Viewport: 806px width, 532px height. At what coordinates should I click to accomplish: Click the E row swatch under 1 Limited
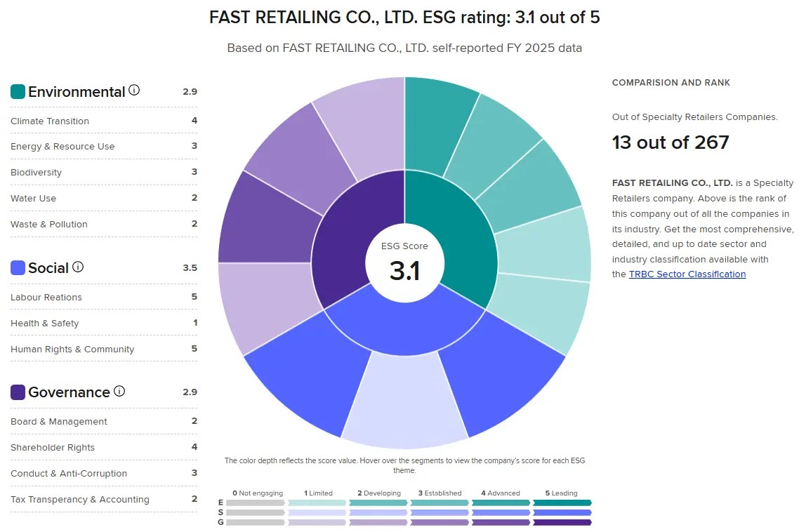click(x=317, y=503)
